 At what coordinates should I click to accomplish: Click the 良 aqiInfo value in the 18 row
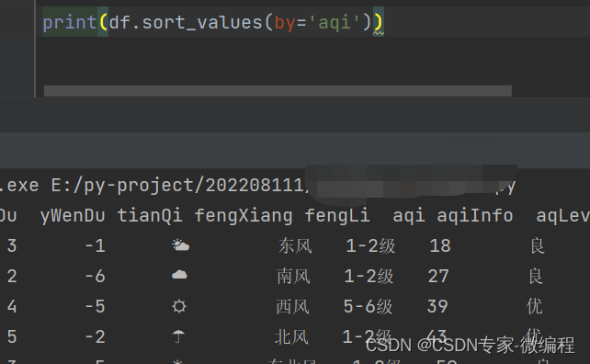[x=538, y=246]
